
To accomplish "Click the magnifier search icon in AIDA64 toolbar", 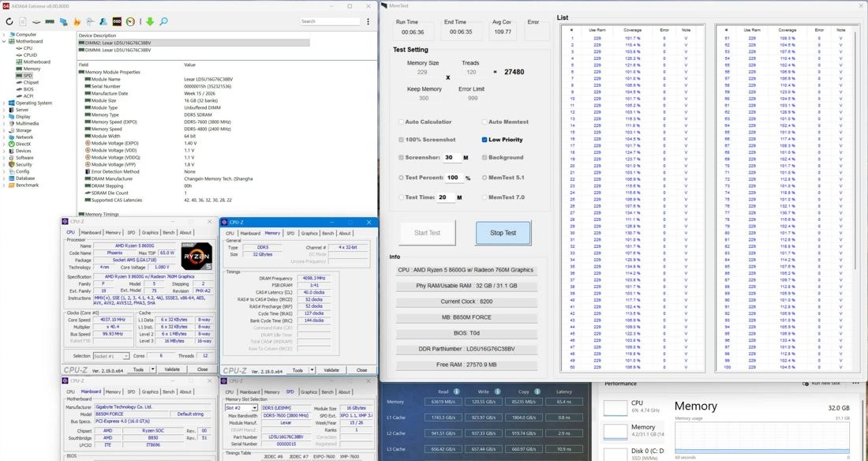I will pyautogui.click(x=163, y=21).
